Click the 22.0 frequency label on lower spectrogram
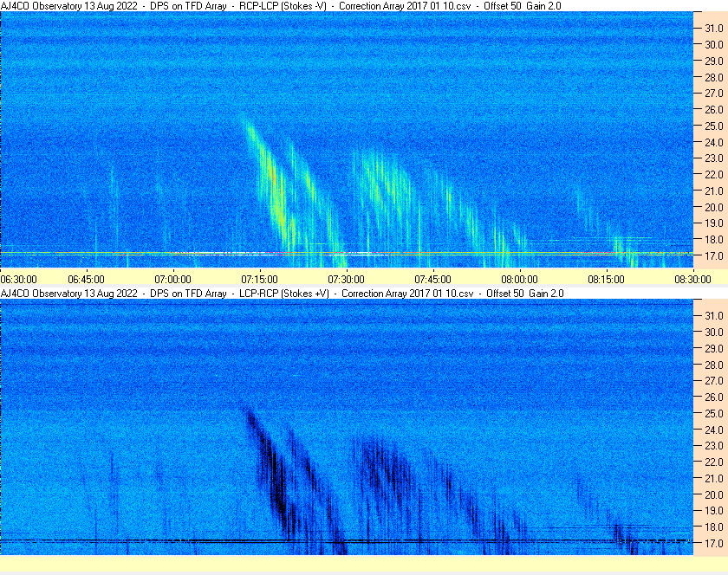Screen dimensions: 728x575 click(714, 462)
